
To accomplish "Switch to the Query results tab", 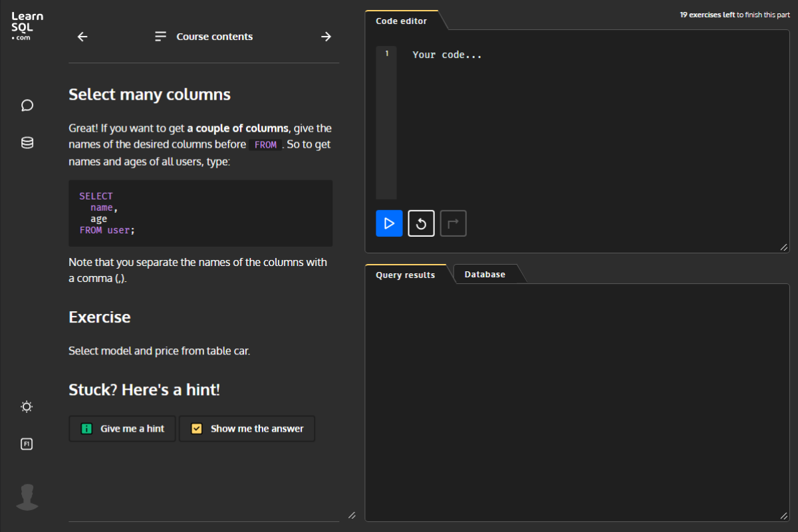I will click(406, 274).
